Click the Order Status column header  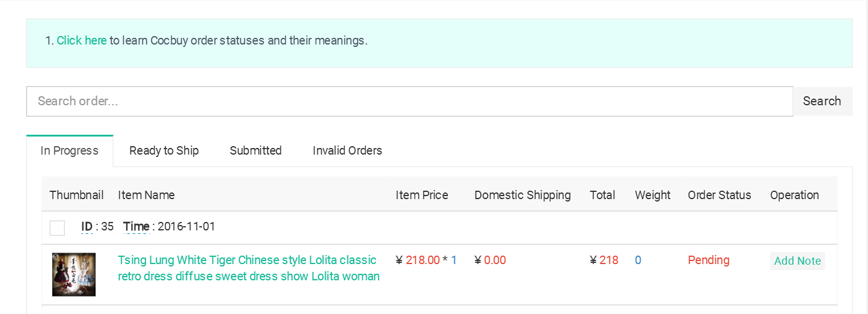pos(720,195)
